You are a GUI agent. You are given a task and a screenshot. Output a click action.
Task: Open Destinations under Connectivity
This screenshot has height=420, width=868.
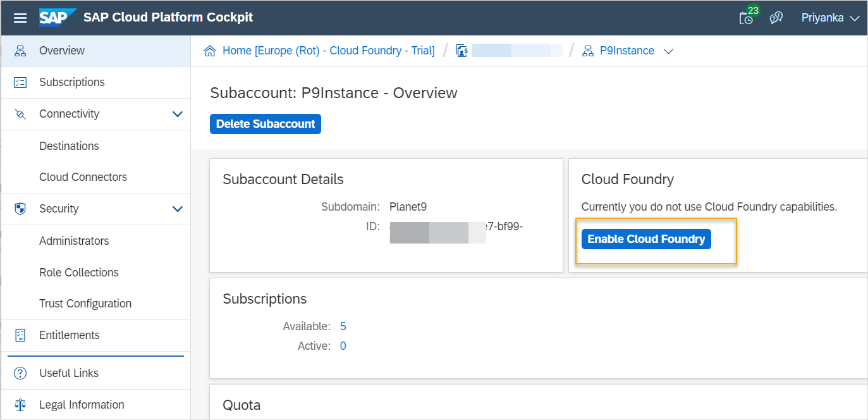coord(69,146)
